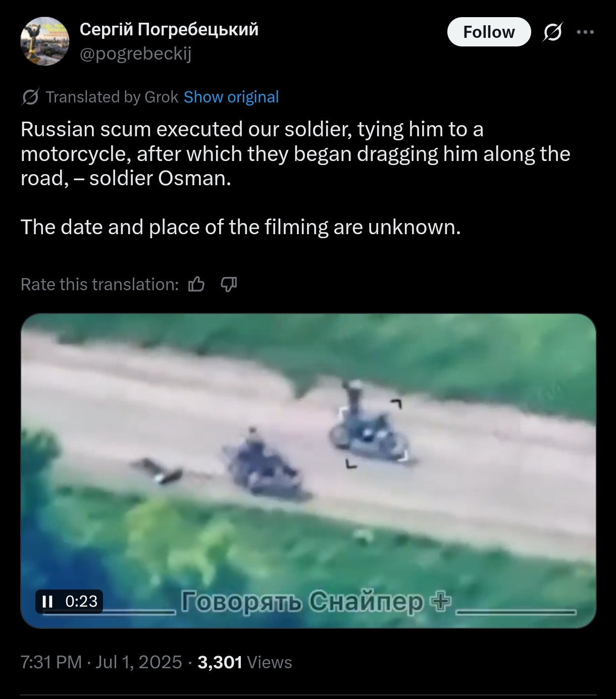Click the Translated by Grok label
This screenshot has width=616, height=699.
tap(112, 97)
